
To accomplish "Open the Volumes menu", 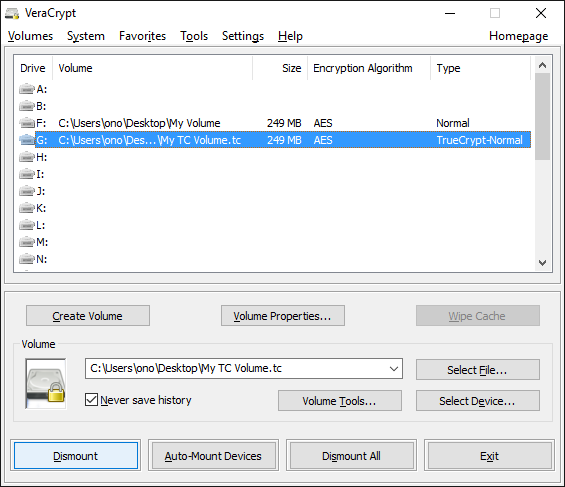I will (30, 36).
